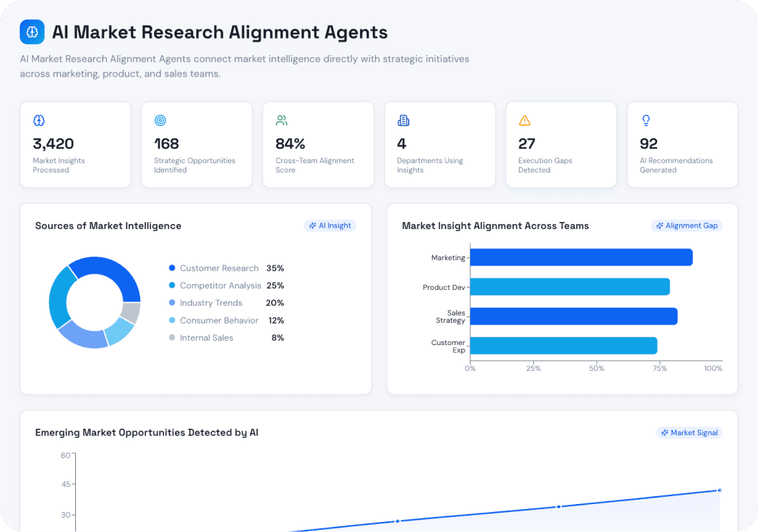Click the lightbulb icon on AI Recommendations card

(x=646, y=120)
